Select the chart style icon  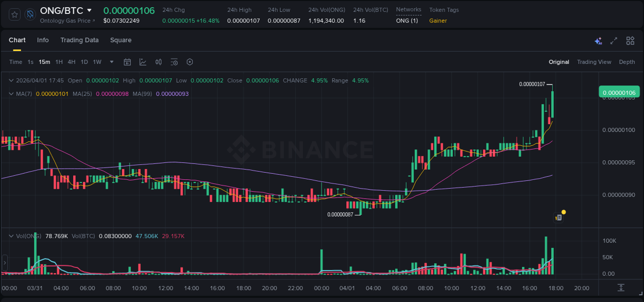[143, 62]
